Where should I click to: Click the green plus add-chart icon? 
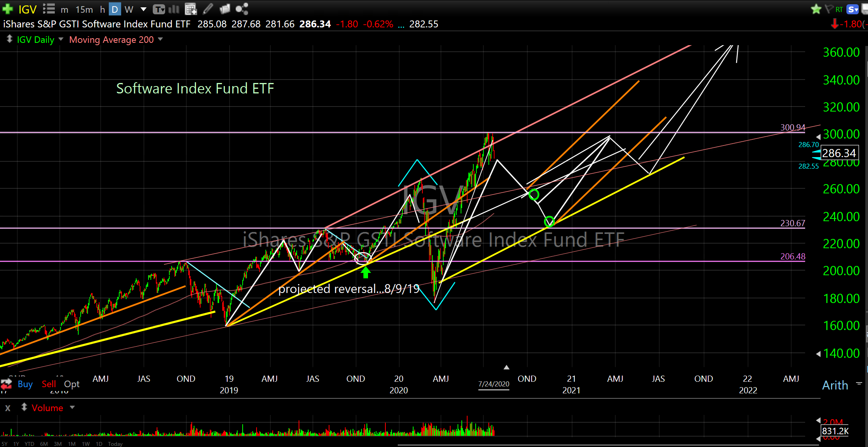(7, 9)
